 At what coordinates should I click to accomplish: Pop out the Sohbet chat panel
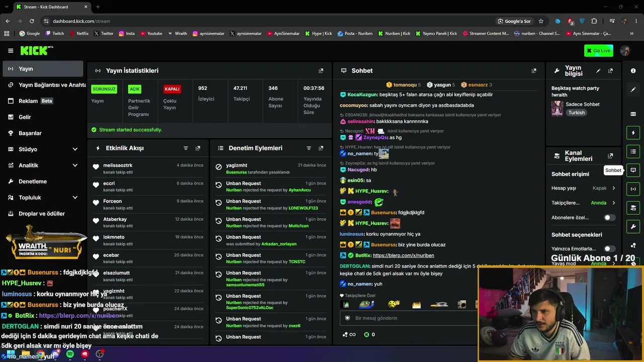coord(534,71)
